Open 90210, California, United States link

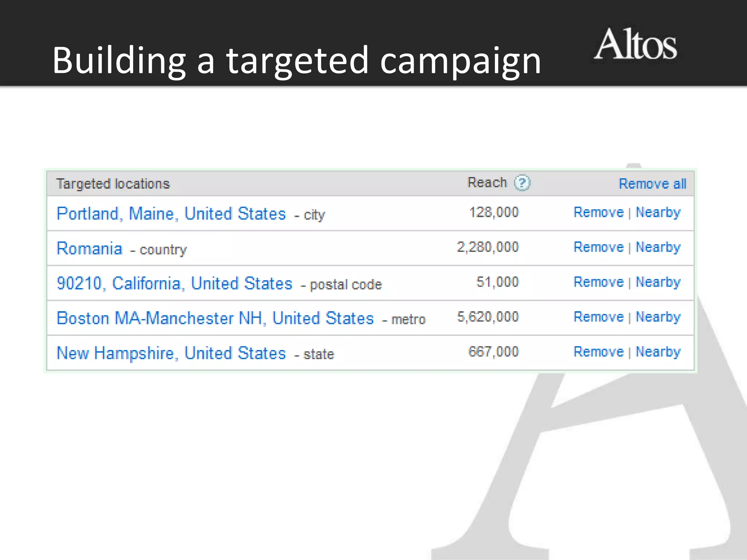click(174, 284)
